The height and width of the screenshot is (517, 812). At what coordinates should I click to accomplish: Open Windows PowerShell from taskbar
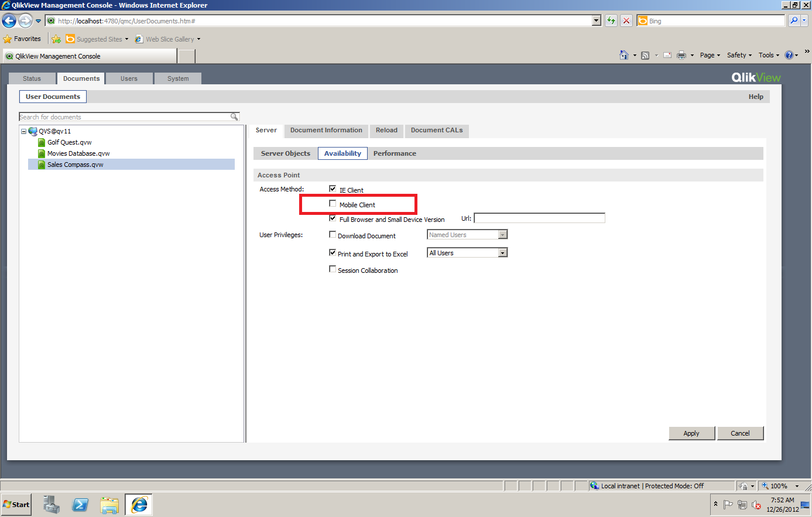click(80, 504)
